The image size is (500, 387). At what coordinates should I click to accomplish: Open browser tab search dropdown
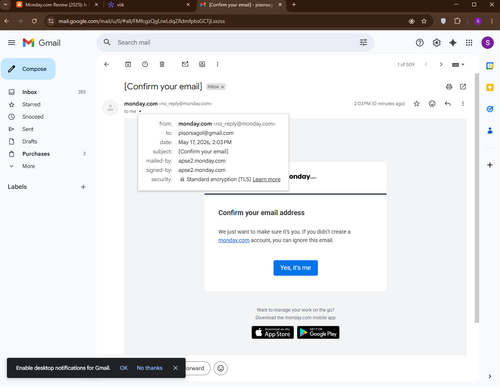click(x=5, y=5)
